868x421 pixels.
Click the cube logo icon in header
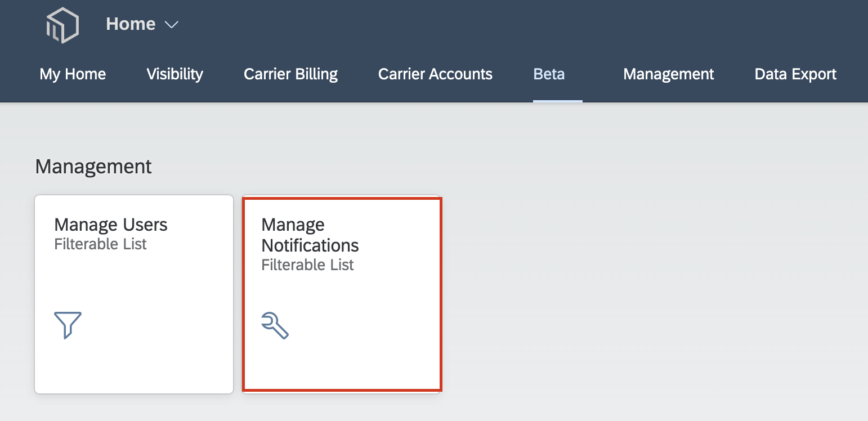(62, 25)
